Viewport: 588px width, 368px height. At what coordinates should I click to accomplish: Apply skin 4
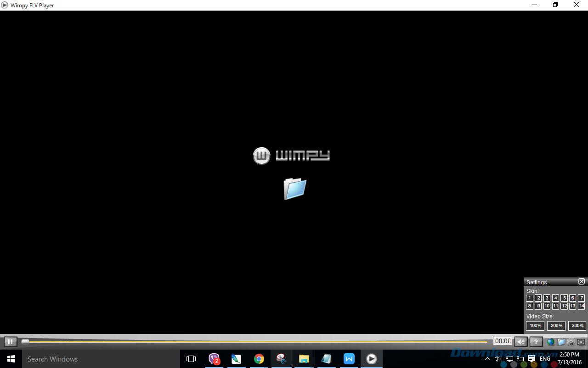click(x=556, y=298)
